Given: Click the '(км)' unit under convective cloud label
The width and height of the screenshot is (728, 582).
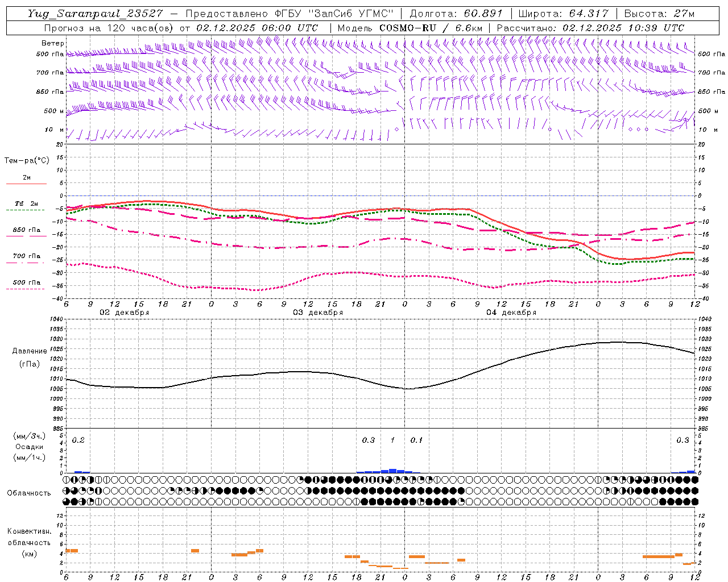Looking at the screenshot, I should point(30,554).
